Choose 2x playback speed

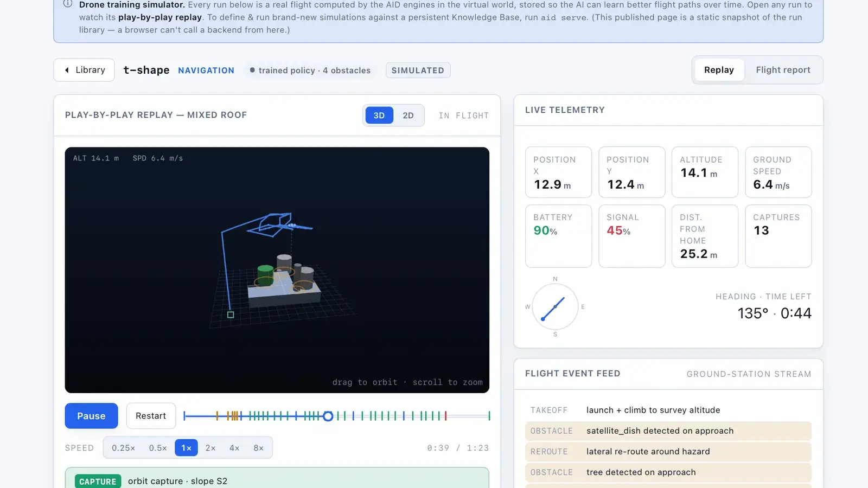pos(210,448)
